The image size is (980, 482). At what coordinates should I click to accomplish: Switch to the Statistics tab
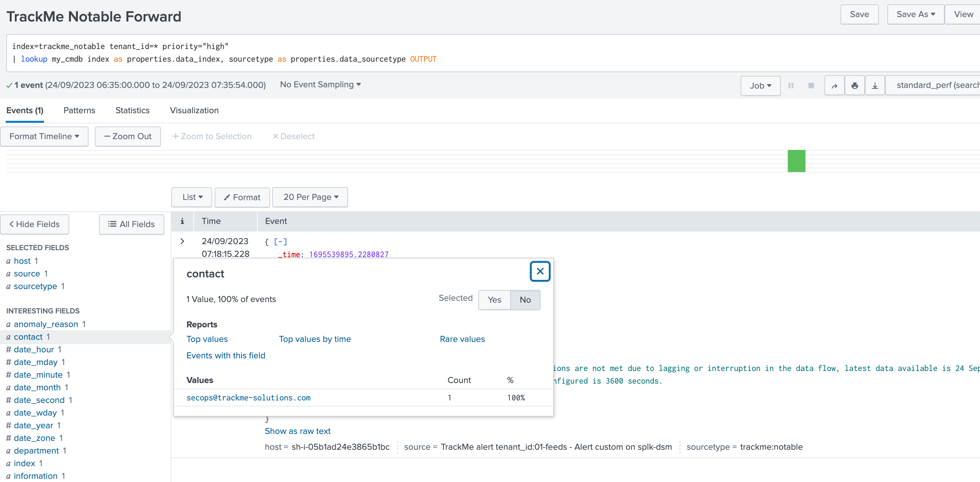(132, 110)
